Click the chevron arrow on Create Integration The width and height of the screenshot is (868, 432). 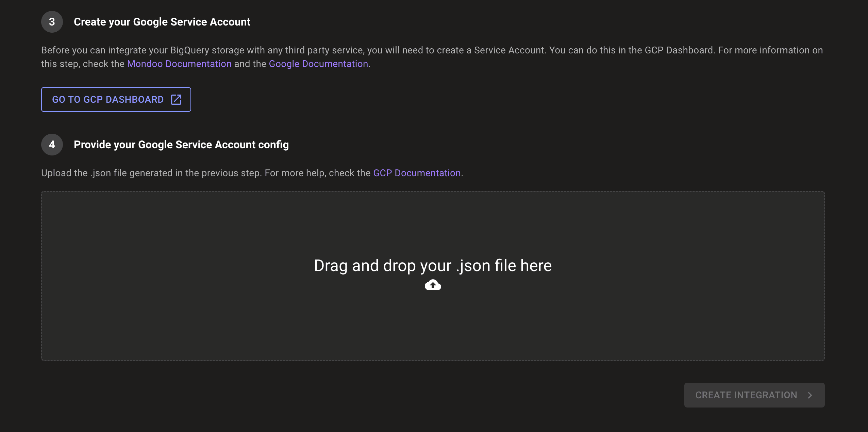click(810, 395)
